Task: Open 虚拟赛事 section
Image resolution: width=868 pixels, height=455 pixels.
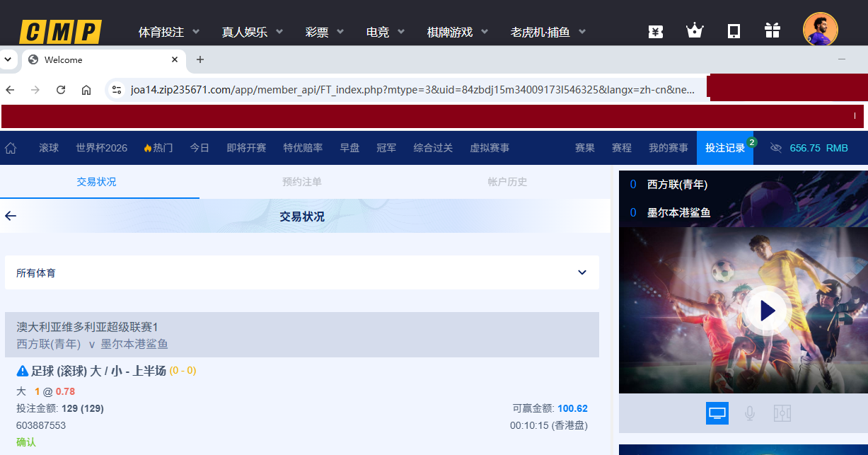Action: click(490, 148)
